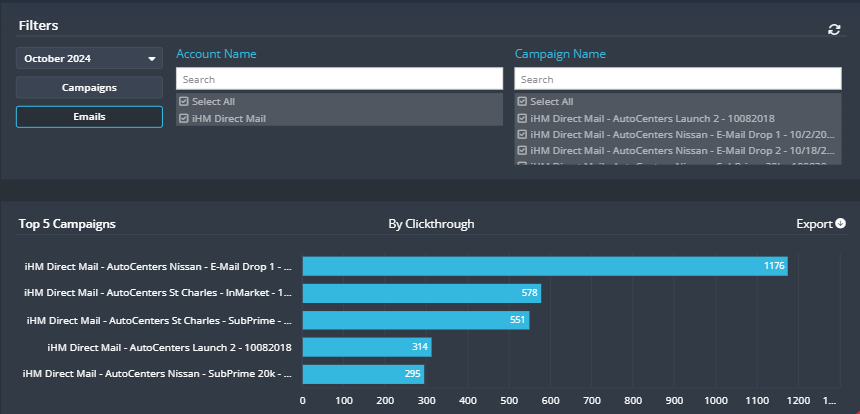Click the Export link on the chart

tap(814, 224)
